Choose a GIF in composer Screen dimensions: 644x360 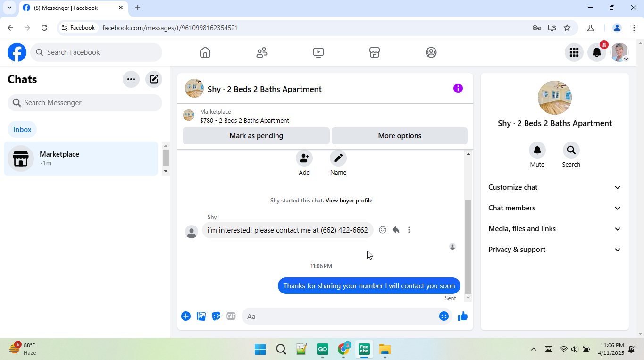pos(231,316)
